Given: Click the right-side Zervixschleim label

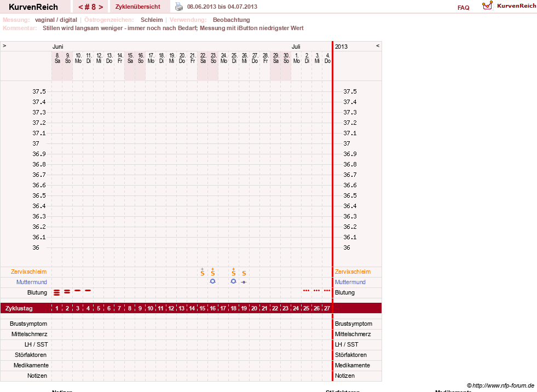Looking at the screenshot, I should 353,272.
